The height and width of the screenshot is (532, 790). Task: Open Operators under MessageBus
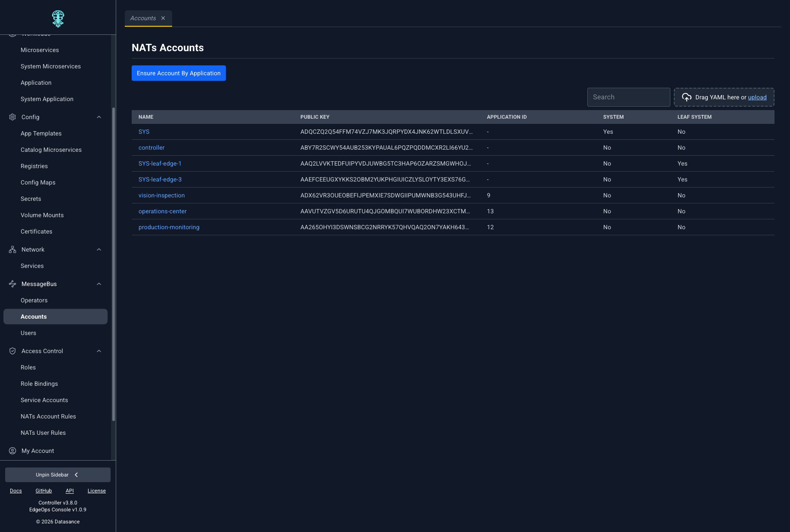click(x=34, y=300)
